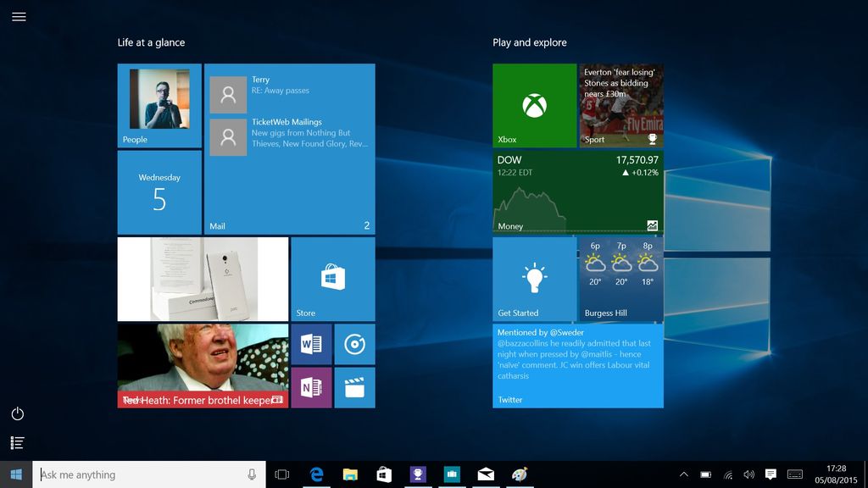Image resolution: width=868 pixels, height=488 pixels.
Task: Select the Word tile
Action: pyautogui.click(x=311, y=344)
